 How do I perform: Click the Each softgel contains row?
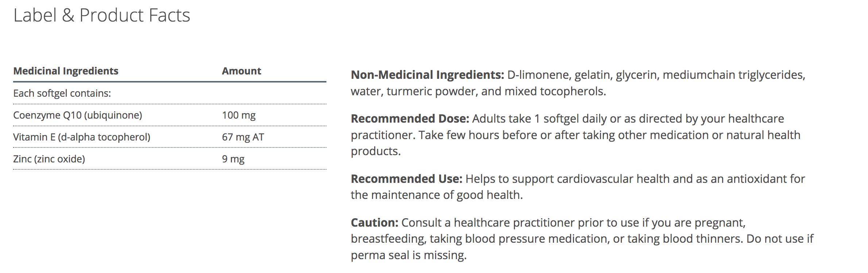coord(170,93)
